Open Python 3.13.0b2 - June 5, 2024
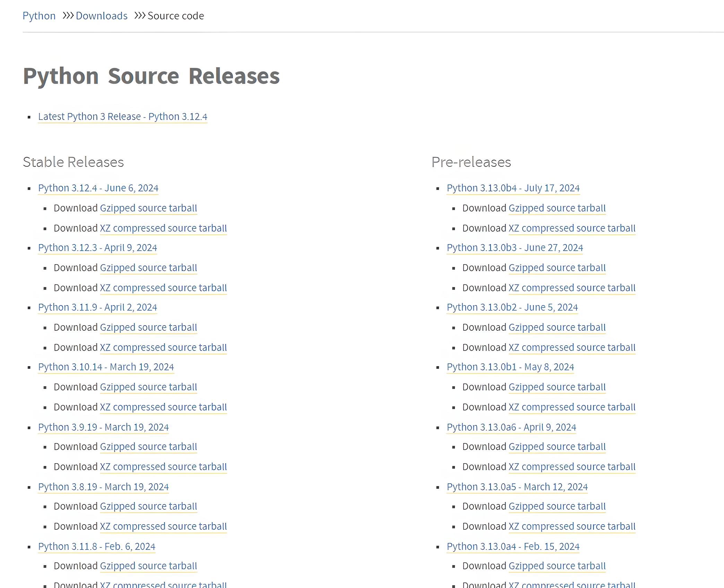The height and width of the screenshot is (588, 724). [512, 307]
